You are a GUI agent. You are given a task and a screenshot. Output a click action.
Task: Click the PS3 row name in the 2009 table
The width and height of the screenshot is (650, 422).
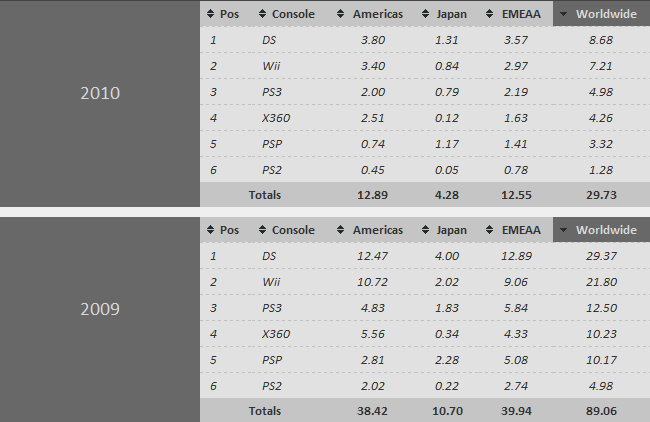click(x=271, y=308)
